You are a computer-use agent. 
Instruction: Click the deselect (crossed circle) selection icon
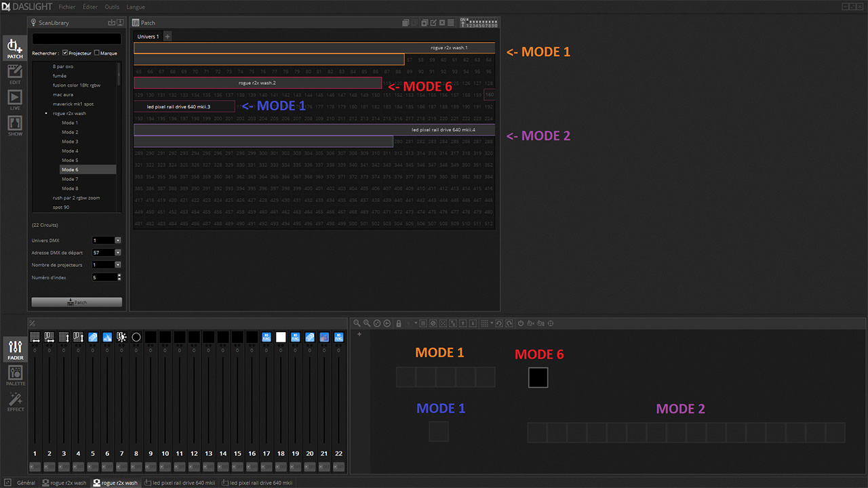point(433,323)
